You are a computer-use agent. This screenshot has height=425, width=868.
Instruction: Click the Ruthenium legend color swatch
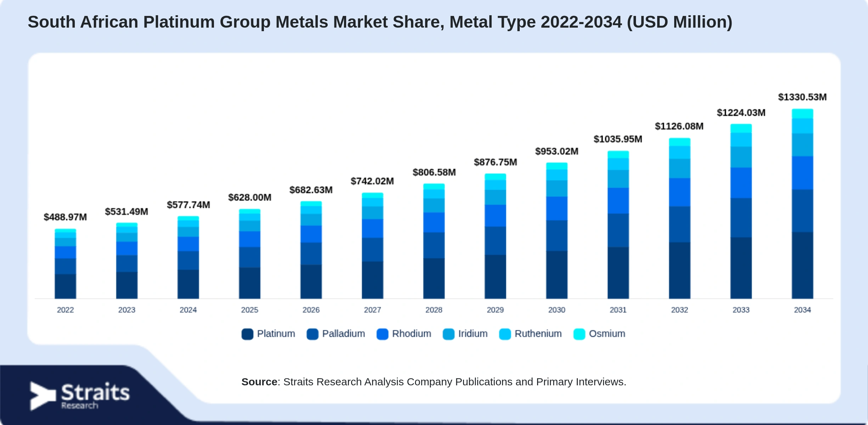tap(505, 334)
